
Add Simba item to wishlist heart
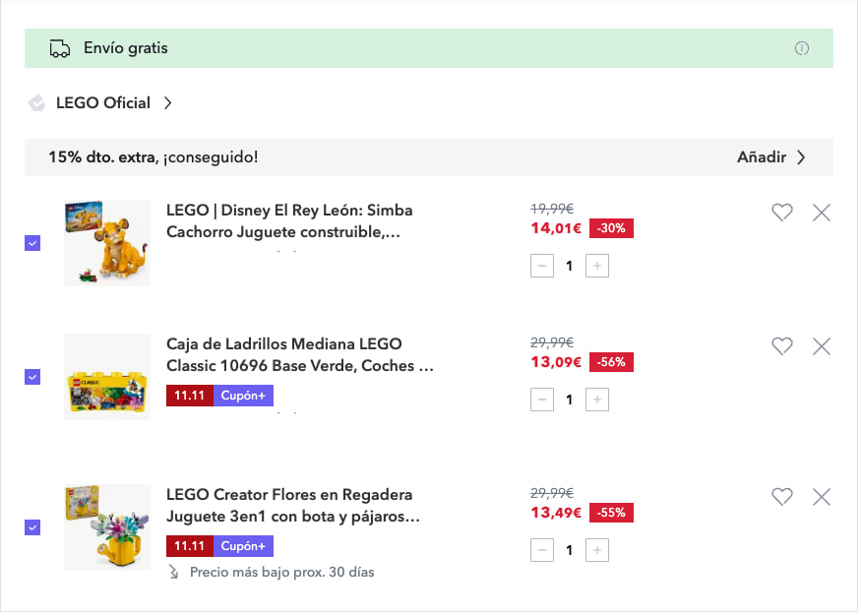pyautogui.click(x=781, y=213)
